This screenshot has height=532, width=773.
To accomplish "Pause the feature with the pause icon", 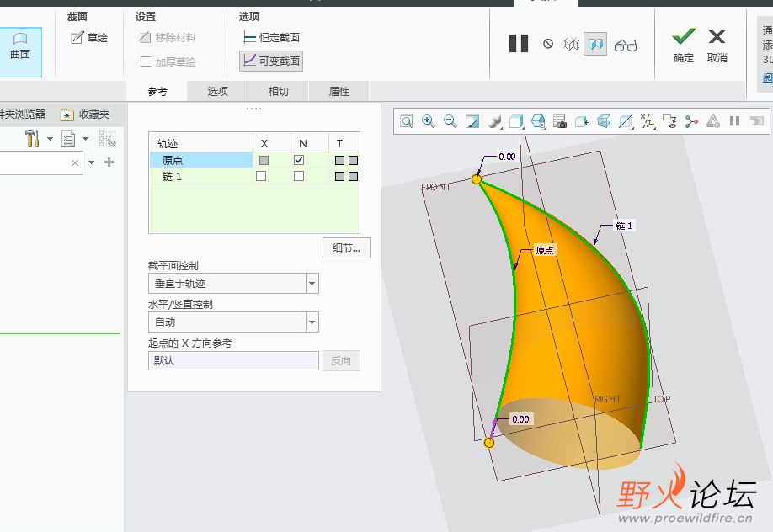I will point(518,44).
